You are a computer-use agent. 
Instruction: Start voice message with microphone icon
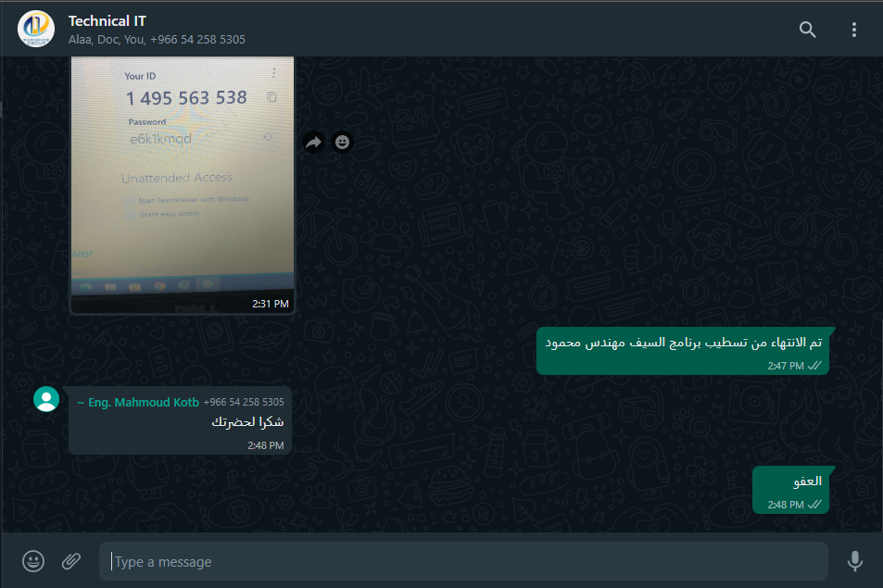854,561
